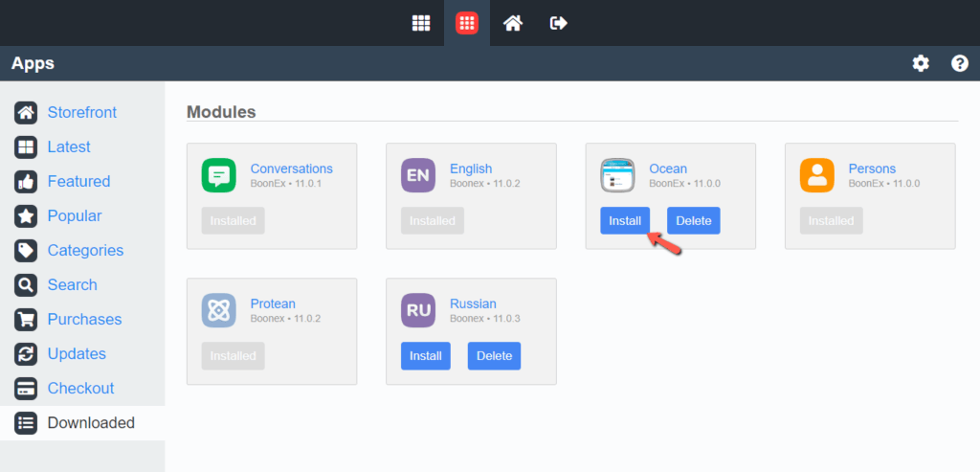980x472 pixels.
Task: Go to home via top bar house icon
Action: (513, 23)
